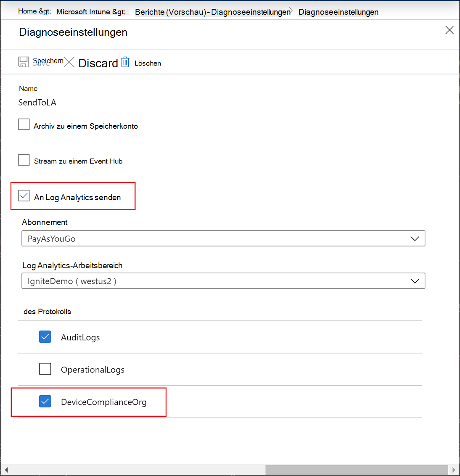
Task: Click the Löschen button
Action: pyautogui.click(x=148, y=63)
